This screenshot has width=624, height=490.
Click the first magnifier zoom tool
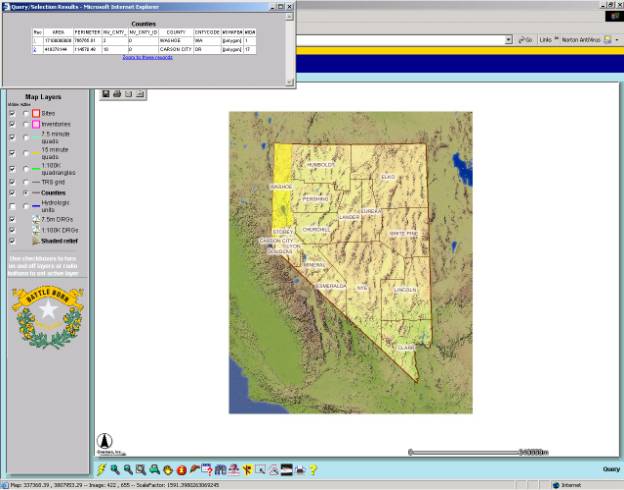(x=115, y=469)
